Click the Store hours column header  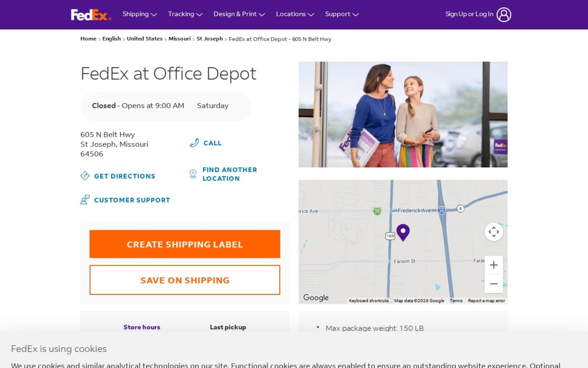point(142,327)
